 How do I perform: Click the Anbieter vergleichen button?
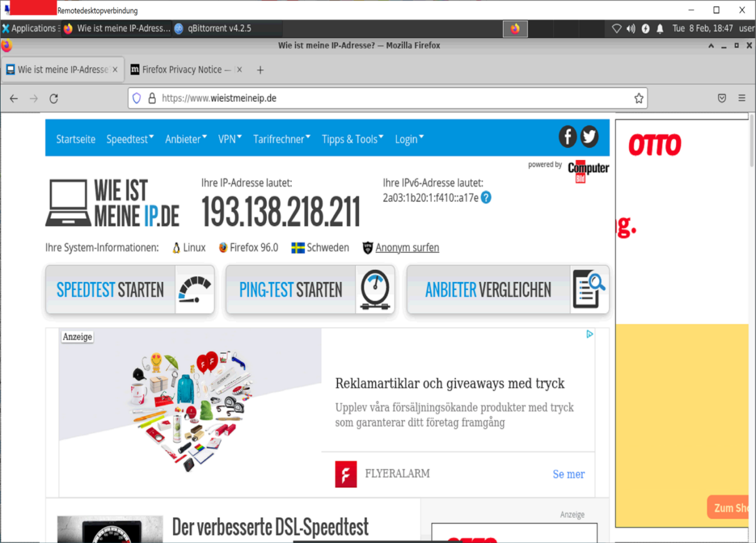coord(508,289)
